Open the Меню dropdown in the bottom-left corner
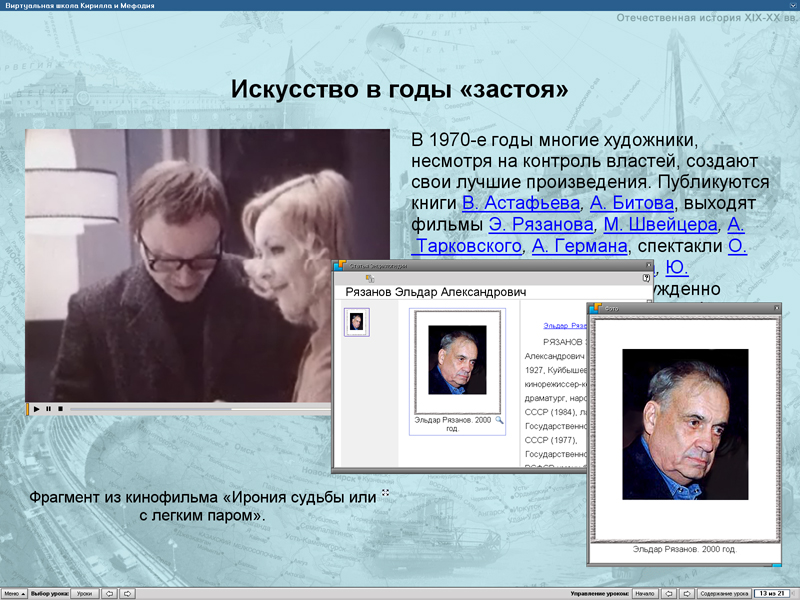Screen dimensions: 800x600 (15, 592)
